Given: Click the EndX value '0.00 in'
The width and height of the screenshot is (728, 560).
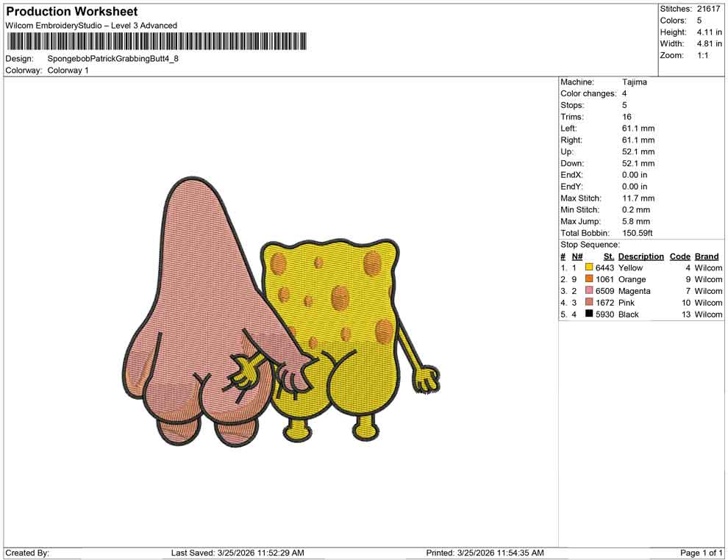Looking at the screenshot, I should 635,175.
